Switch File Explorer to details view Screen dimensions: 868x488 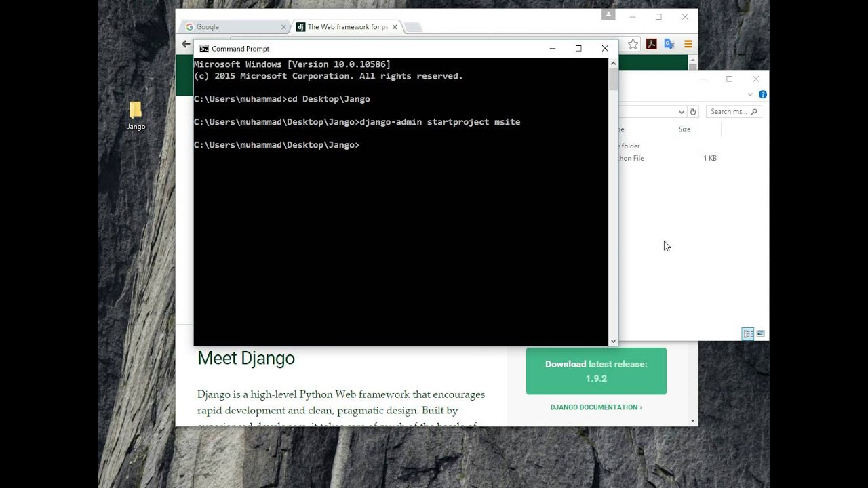(x=748, y=333)
